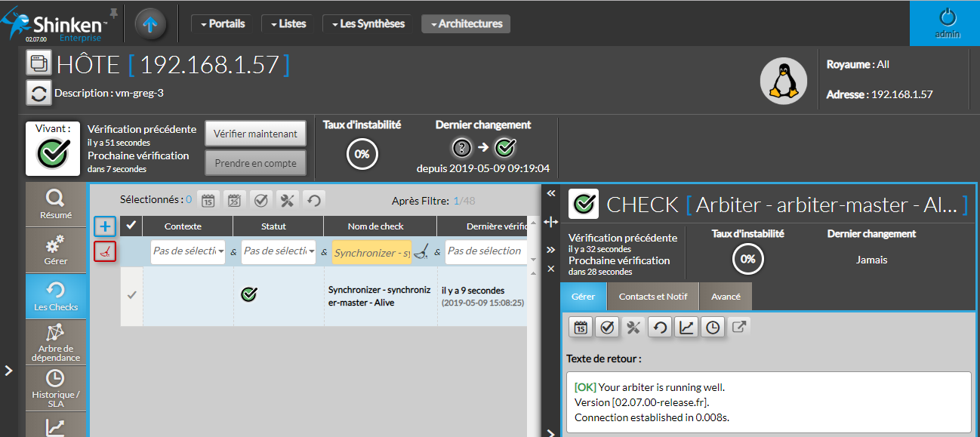Open the Résumé sidebar section
The height and width of the screenshot is (437, 980).
(56, 205)
